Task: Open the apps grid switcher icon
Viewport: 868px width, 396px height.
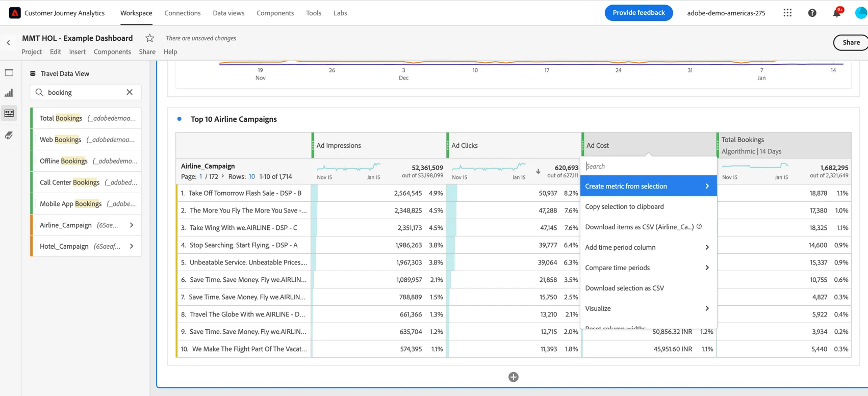Action: 787,13
